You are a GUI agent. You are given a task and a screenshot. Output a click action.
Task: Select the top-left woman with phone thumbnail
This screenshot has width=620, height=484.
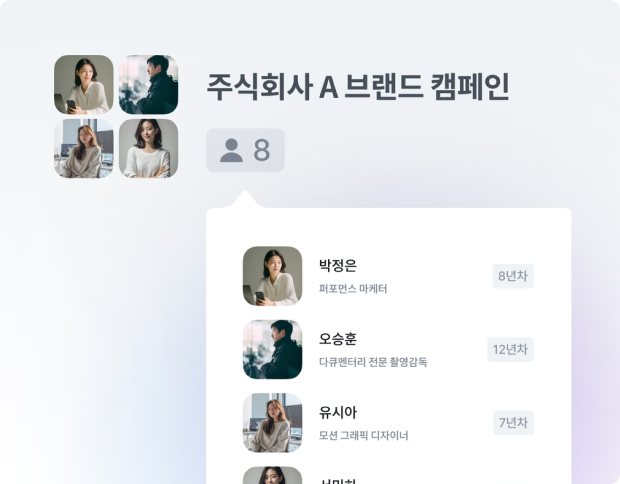pos(84,85)
